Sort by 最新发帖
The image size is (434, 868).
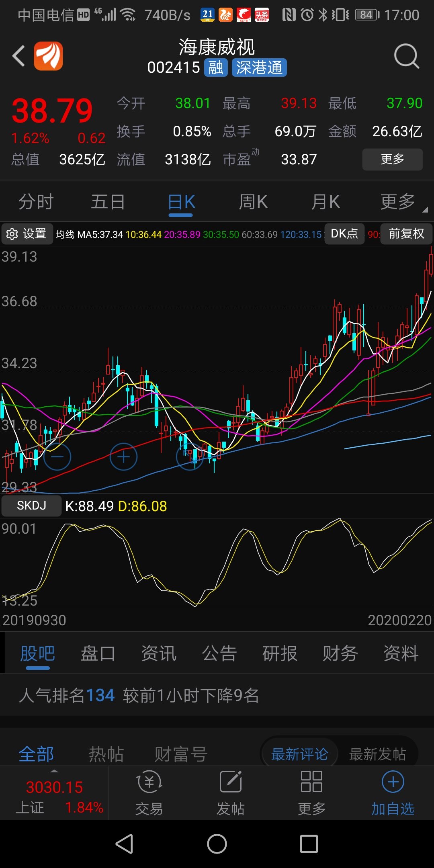[378, 754]
